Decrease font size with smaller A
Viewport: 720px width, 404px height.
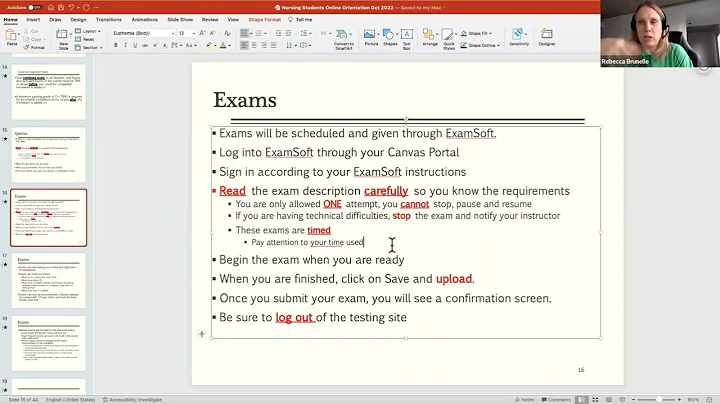[212, 33]
